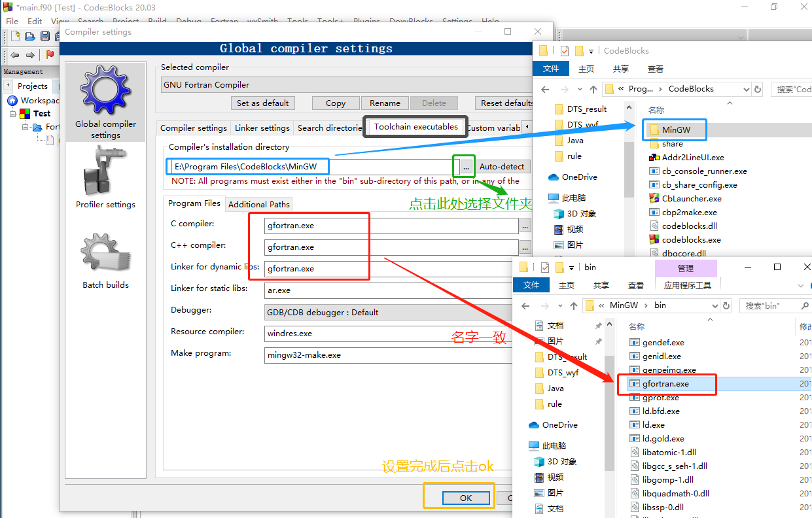Click the OK button to confirm compiler settings
Viewport: 812px width, 518px height.
click(x=466, y=498)
